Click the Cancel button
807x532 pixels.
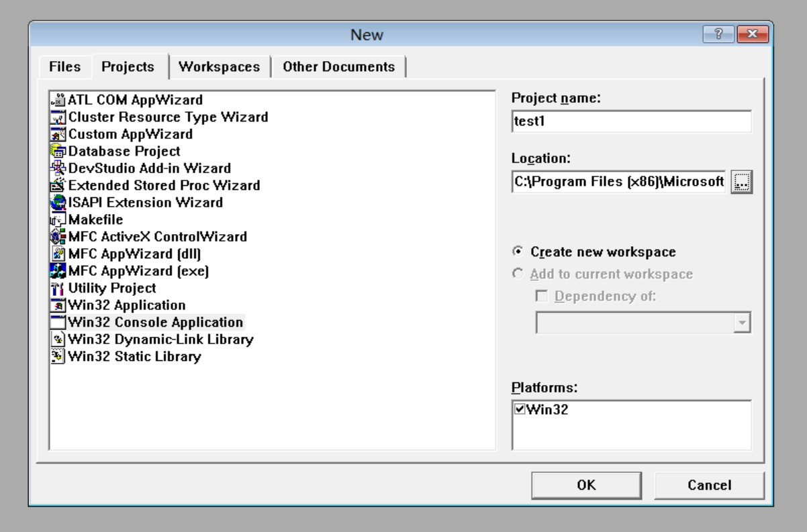[x=709, y=485]
